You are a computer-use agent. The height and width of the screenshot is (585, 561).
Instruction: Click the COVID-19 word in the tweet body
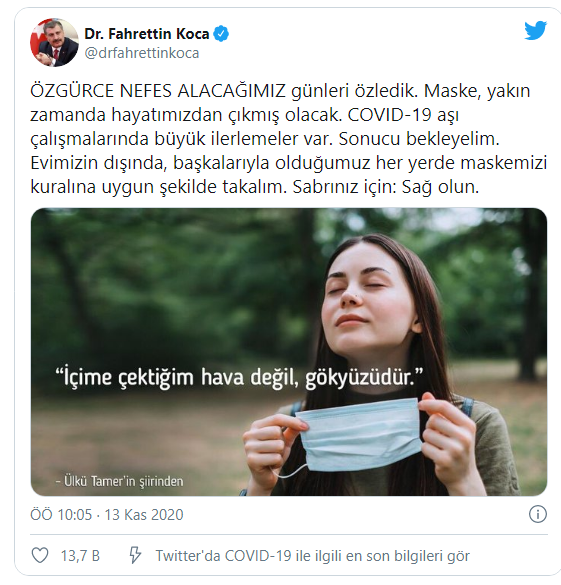[389, 115]
